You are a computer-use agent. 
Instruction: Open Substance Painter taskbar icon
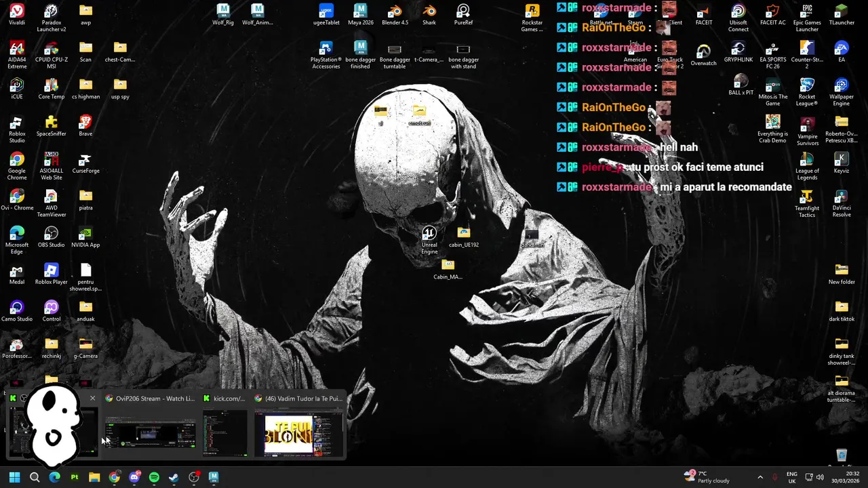point(75,477)
